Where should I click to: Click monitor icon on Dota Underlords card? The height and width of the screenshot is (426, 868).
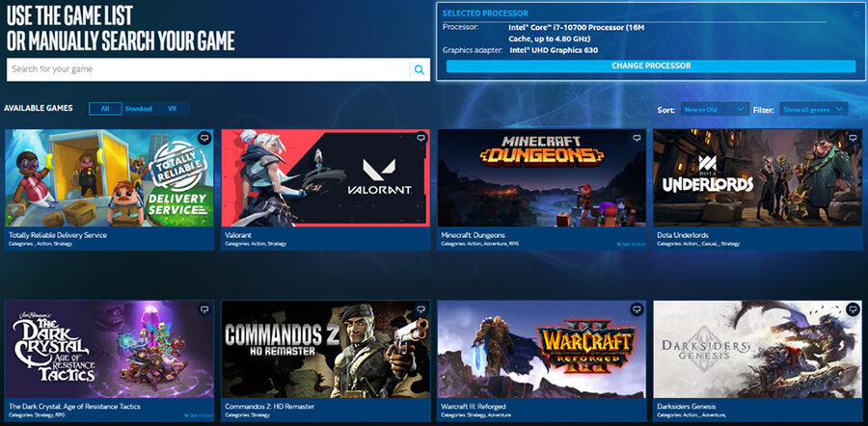[x=854, y=138]
